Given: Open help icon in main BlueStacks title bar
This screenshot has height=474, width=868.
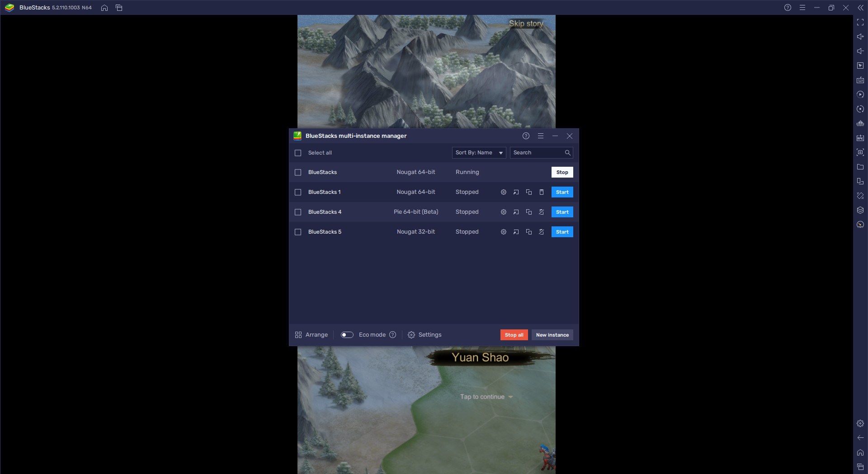Looking at the screenshot, I should [x=788, y=8].
